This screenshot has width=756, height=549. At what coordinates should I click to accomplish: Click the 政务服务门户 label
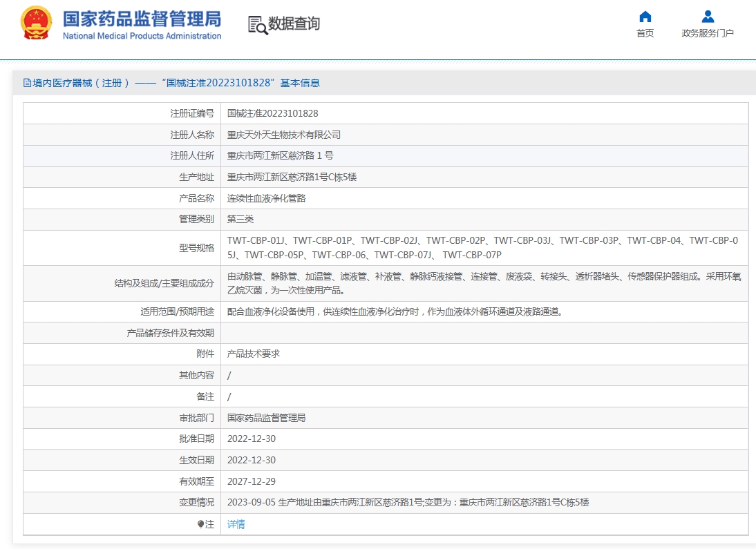708,32
